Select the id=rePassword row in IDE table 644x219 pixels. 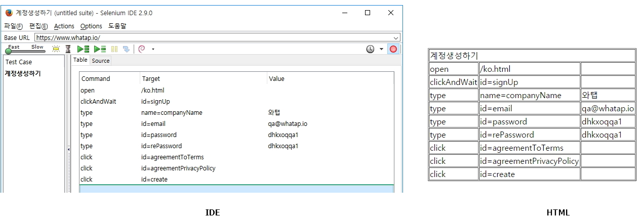click(236, 146)
